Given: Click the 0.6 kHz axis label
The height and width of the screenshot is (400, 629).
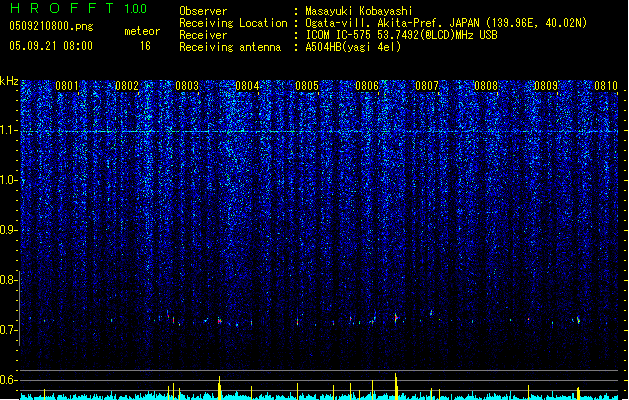Looking at the screenshot, I should (8, 380).
